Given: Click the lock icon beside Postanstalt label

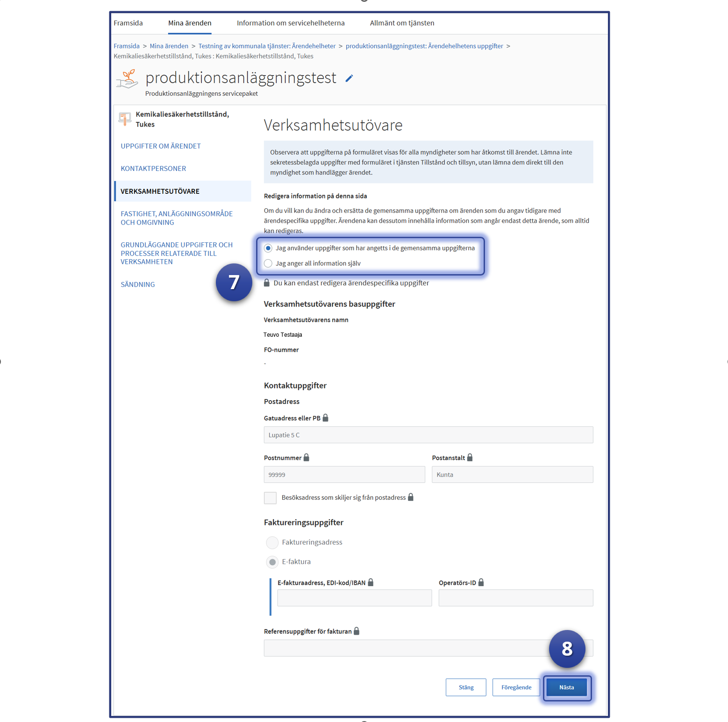Looking at the screenshot, I should [x=470, y=458].
